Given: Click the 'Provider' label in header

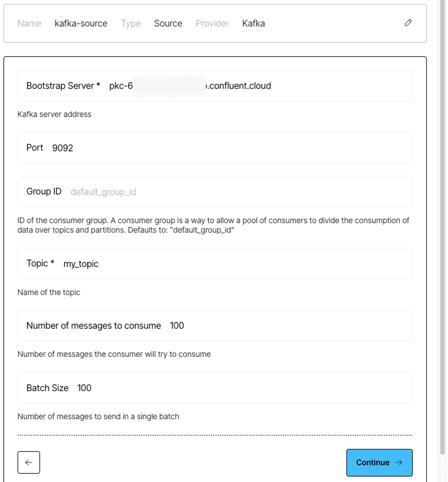Looking at the screenshot, I should pos(212,23).
